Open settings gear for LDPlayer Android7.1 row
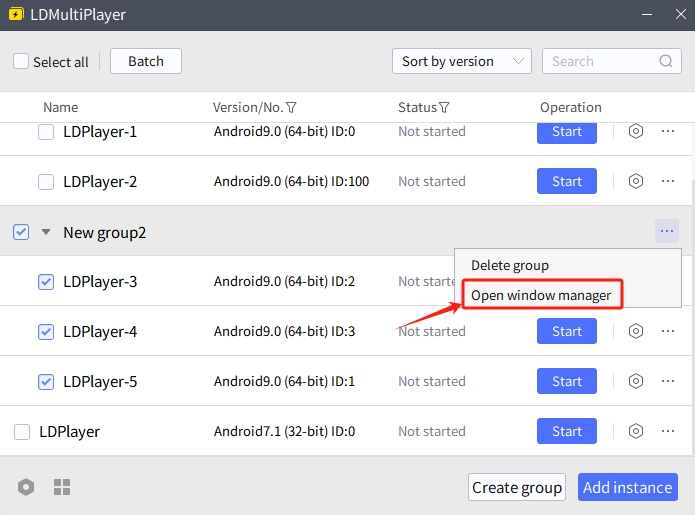Image resolution: width=695 pixels, height=515 pixels. [x=636, y=431]
